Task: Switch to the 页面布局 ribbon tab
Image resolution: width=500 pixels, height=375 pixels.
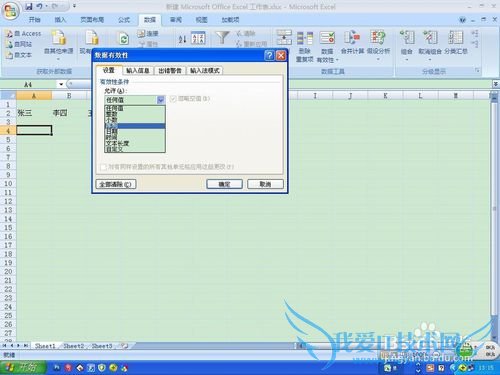Action: click(x=92, y=20)
